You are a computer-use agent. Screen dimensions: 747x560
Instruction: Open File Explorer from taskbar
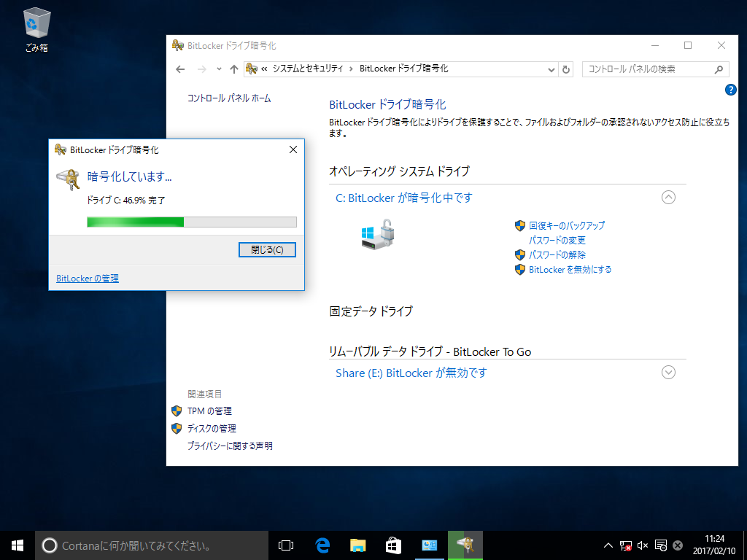[357, 545]
